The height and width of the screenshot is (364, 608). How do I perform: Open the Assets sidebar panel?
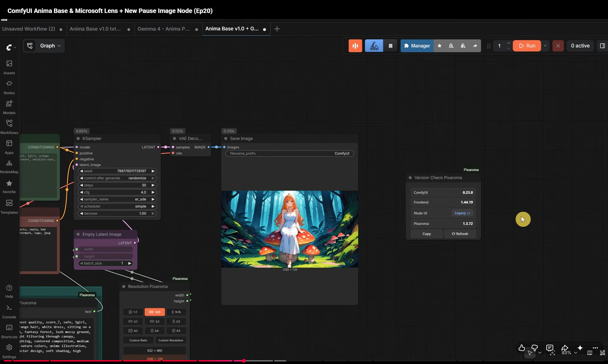click(x=9, y=67)
